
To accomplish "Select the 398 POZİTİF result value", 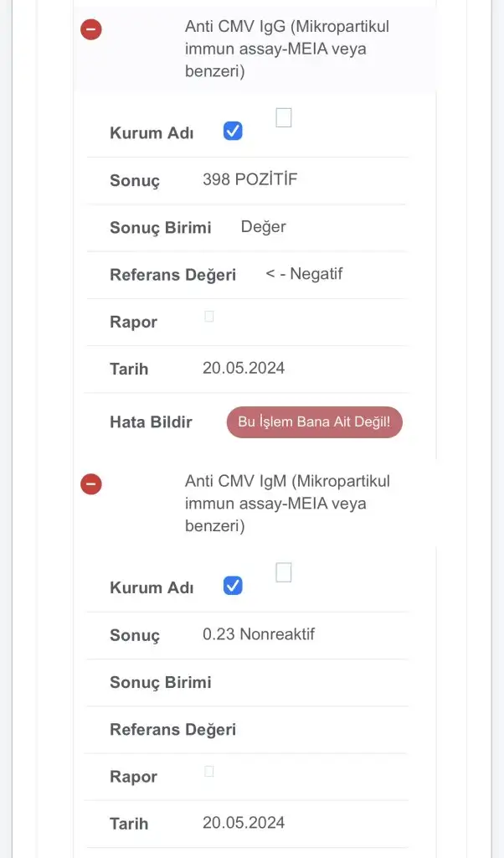I will (249, 179).
